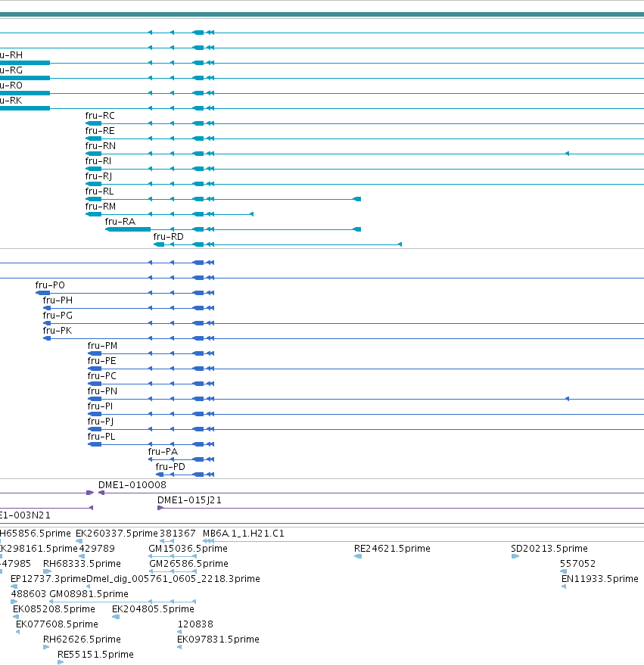
Task: Click the fru-RL rightmost exon block
Action: click(357, 199)
